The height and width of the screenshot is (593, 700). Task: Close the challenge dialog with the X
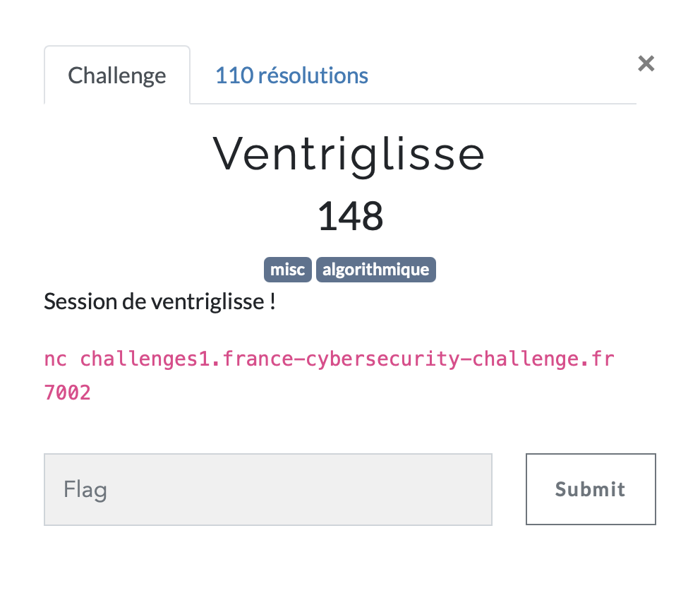[646, 64]
